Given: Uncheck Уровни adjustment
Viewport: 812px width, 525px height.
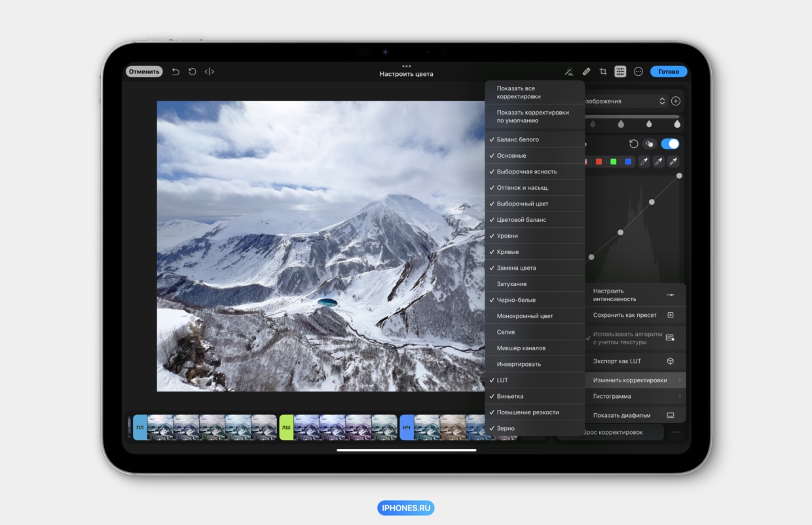Looking at the screenshot, I should pyautogui.click(x=535, y=236).
